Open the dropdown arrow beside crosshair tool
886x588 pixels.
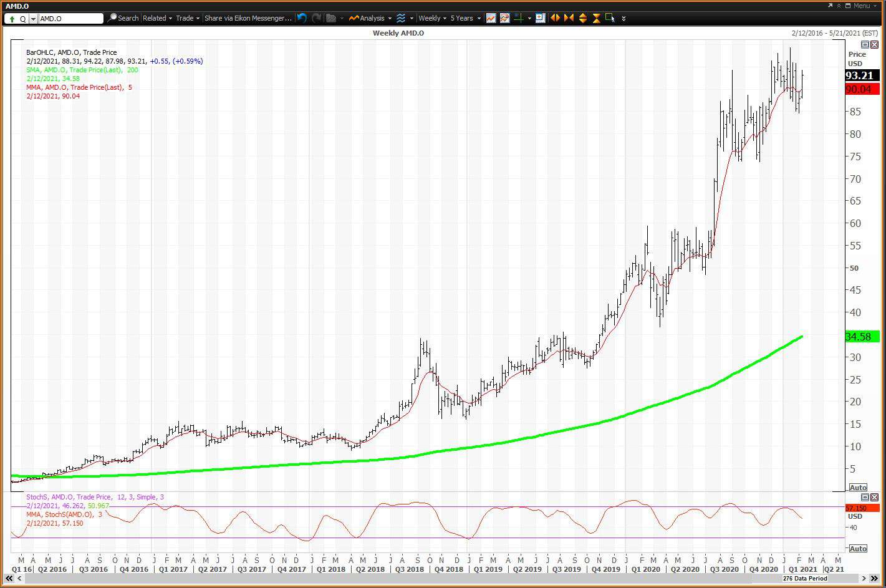[x=529, y=18]
